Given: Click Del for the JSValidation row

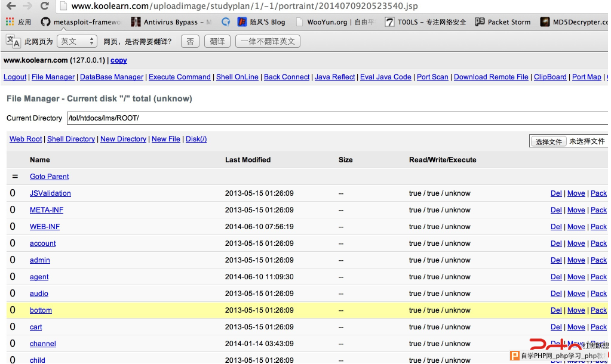Looking at the screenshot, I should [556, 193].
